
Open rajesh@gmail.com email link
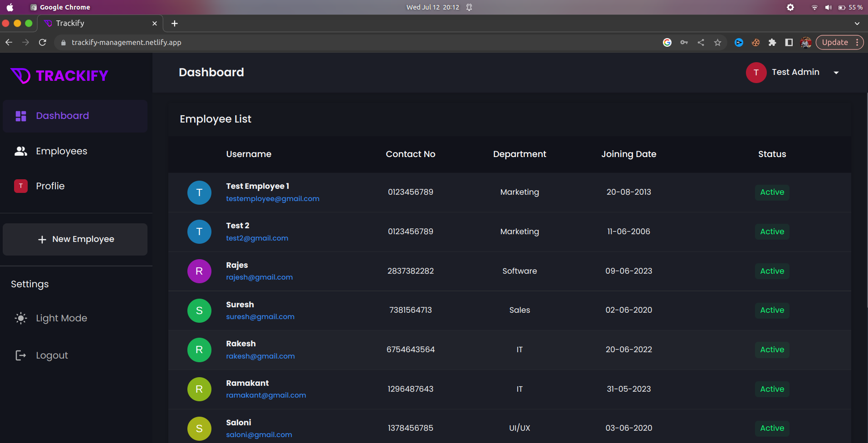coord(259,277)
